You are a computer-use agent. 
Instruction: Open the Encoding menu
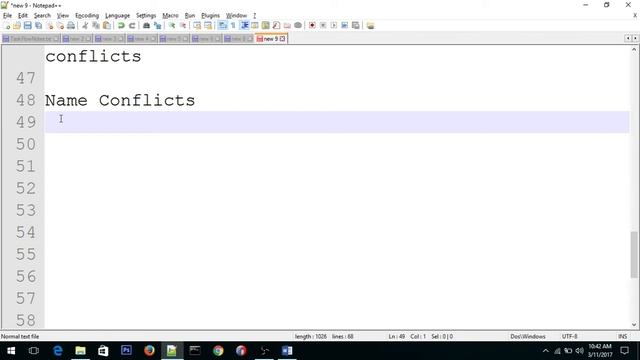pyautogui.click(x=87, y=16)
